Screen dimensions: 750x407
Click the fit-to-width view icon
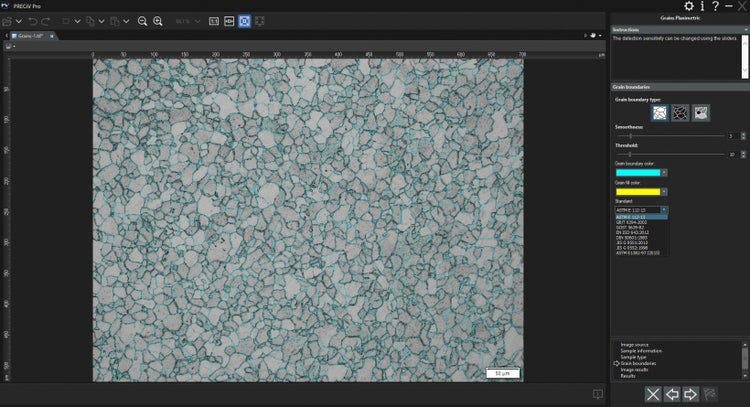(230, 21)
